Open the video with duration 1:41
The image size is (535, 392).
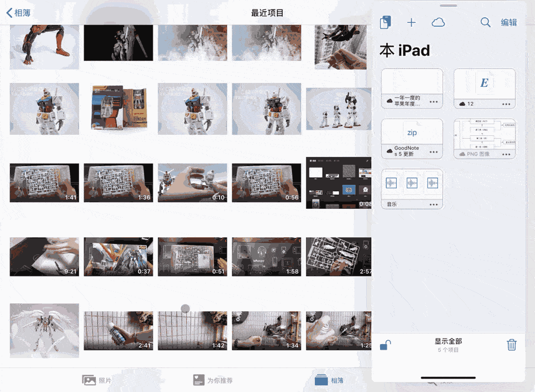coord(45,183)
